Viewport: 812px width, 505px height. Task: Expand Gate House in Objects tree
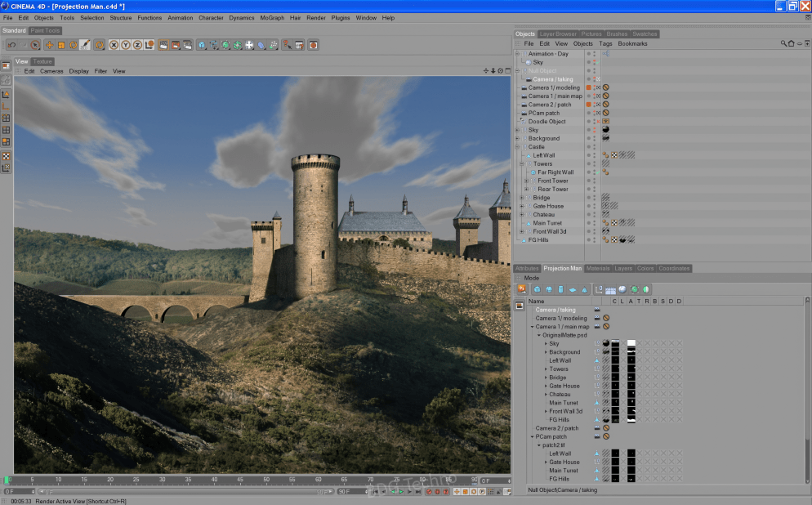[522, 206]
